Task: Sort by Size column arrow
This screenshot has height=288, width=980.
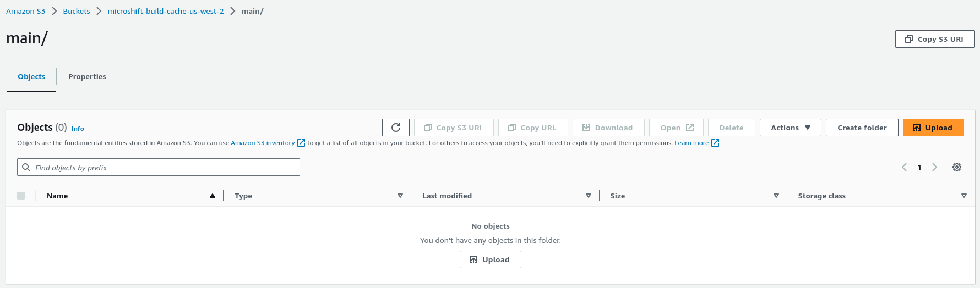Action: pos(776,196)
